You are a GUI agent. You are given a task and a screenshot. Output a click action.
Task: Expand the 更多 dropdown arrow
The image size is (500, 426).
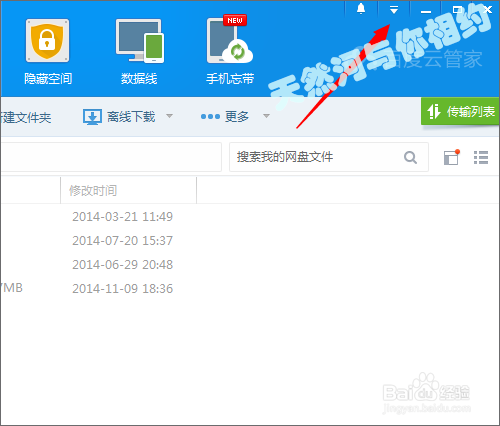(x=266, y=116)
